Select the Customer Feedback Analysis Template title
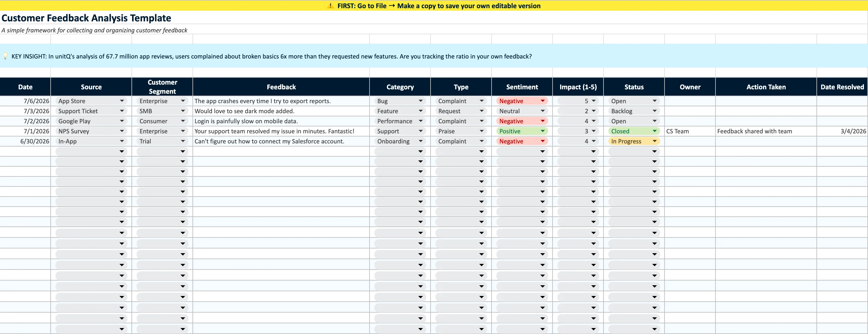This screenshot has height=334, width=868. pos(86,18)
